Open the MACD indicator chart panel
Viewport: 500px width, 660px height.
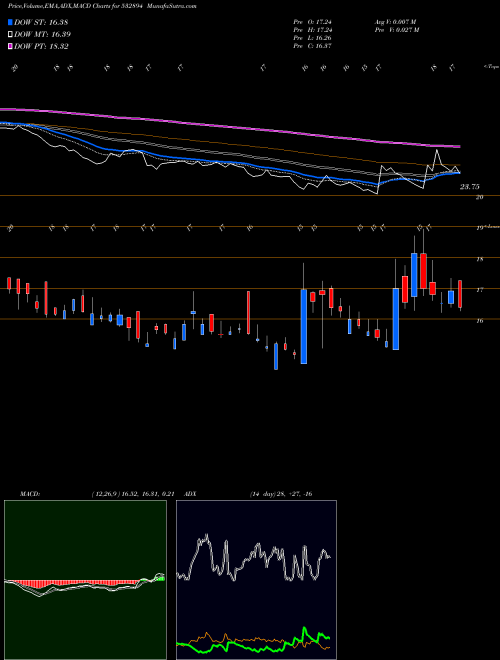[x=85, y=580]
